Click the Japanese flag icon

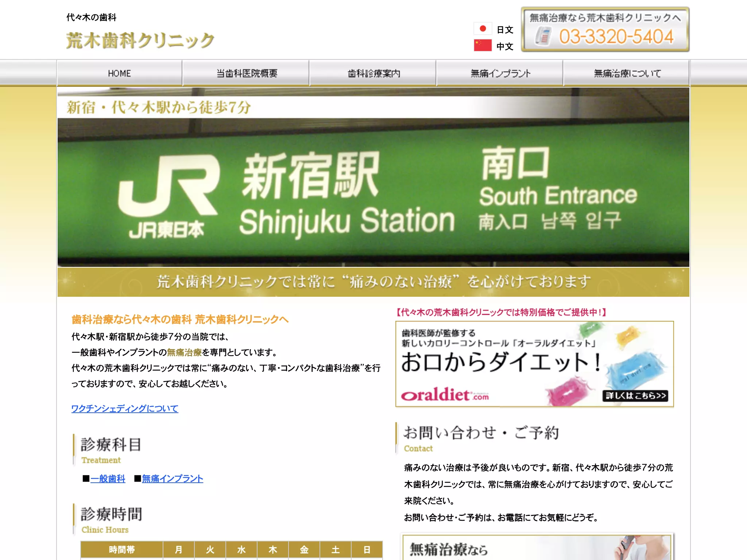pyautogui.click(x=483, y=29)
